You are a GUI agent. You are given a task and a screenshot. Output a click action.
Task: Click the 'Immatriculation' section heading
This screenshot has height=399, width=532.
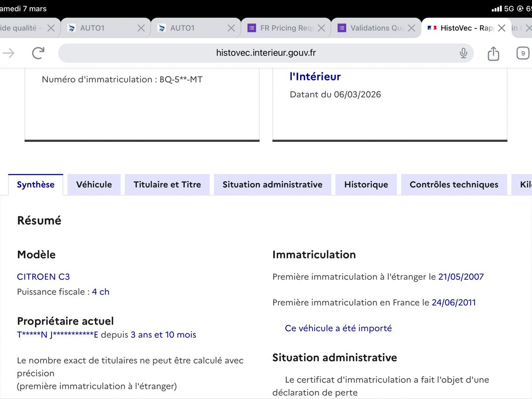pos(314,254)
